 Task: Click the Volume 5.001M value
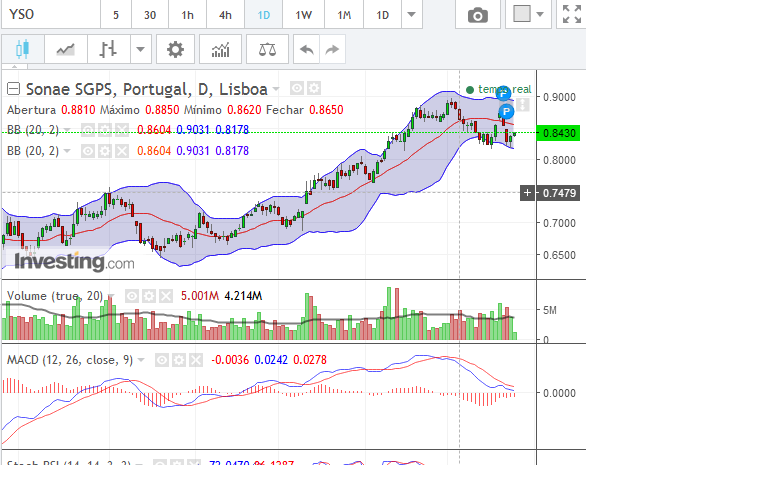coord(200,296)
